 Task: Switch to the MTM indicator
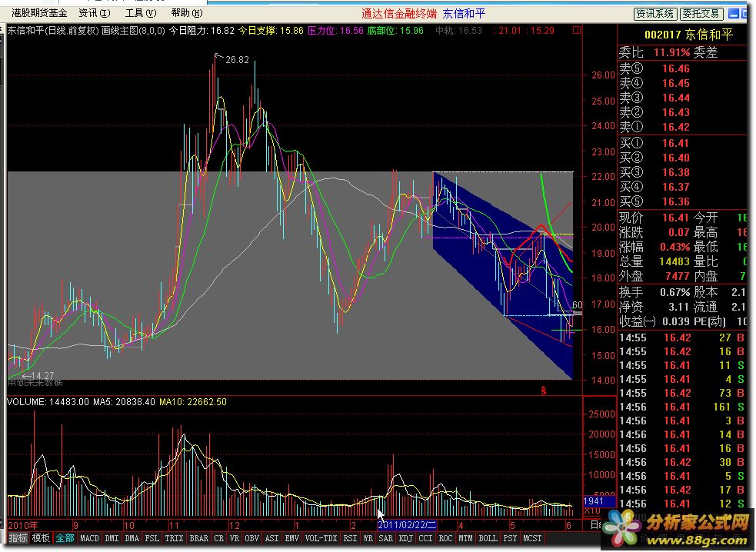point(465,538)
